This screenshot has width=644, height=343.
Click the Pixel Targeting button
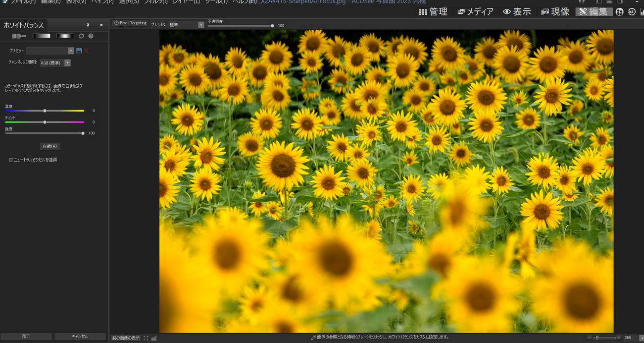click(x=130, y=23)
